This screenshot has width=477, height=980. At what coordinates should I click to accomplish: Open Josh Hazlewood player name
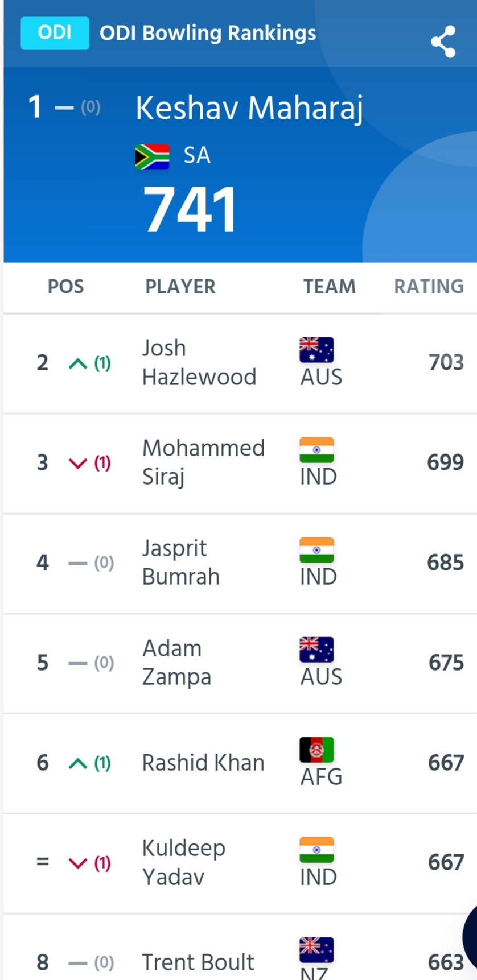(199, 362)
